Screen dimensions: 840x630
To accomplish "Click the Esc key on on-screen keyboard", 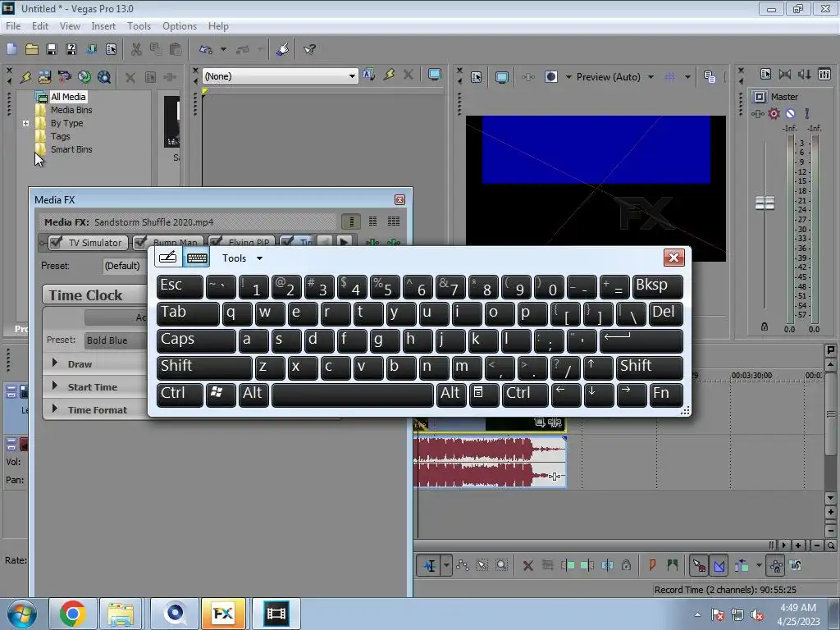I will (x=180, y=286).
